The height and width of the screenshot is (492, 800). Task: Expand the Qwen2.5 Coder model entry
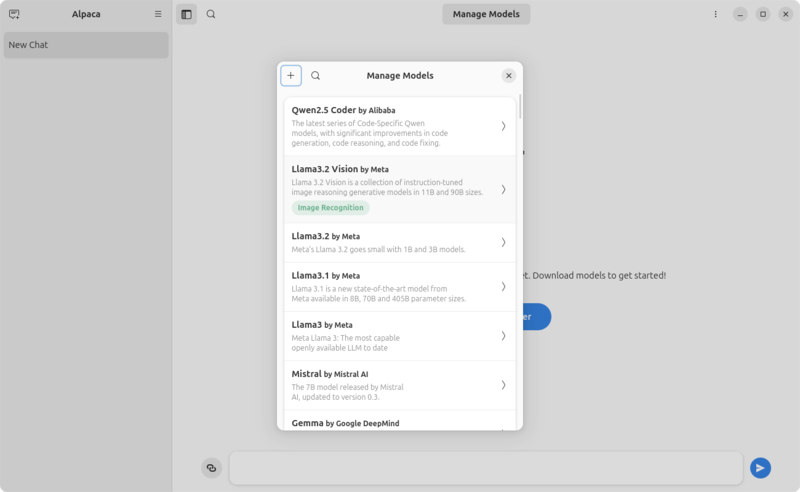(x=503, y=126)
